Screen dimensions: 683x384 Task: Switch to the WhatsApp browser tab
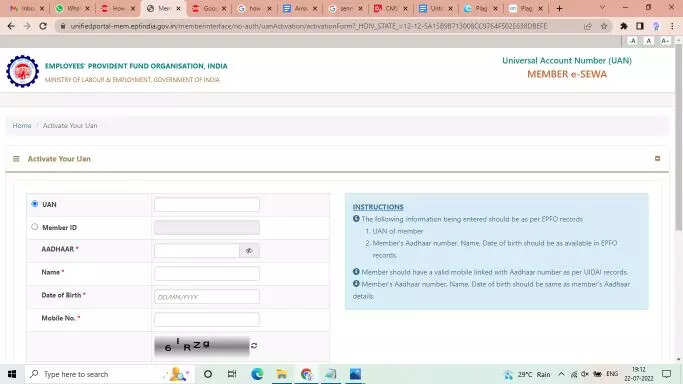(x=72, y=8)
